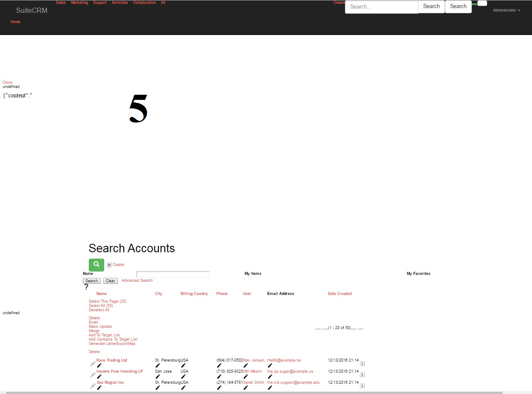This screenshot has height=394, width=532.
Task: Click the Merge action
Action: tap(94, 331)
